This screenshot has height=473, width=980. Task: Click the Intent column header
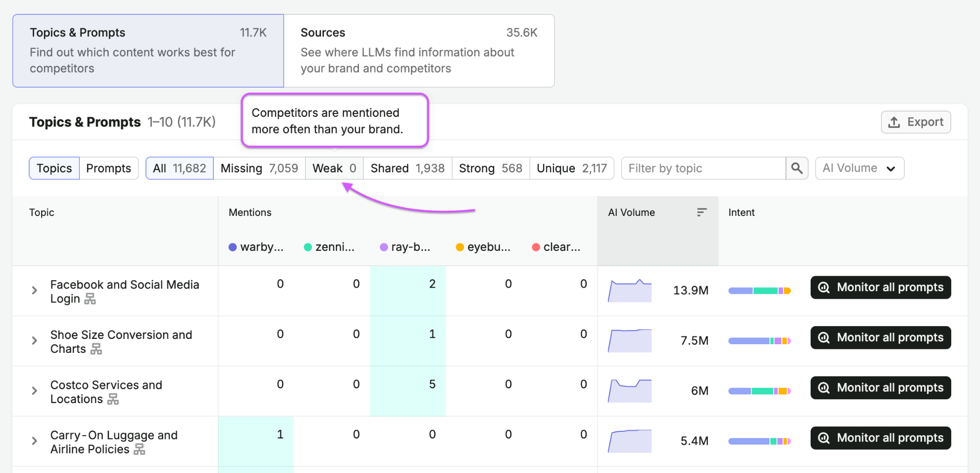(x=741, y=212)
